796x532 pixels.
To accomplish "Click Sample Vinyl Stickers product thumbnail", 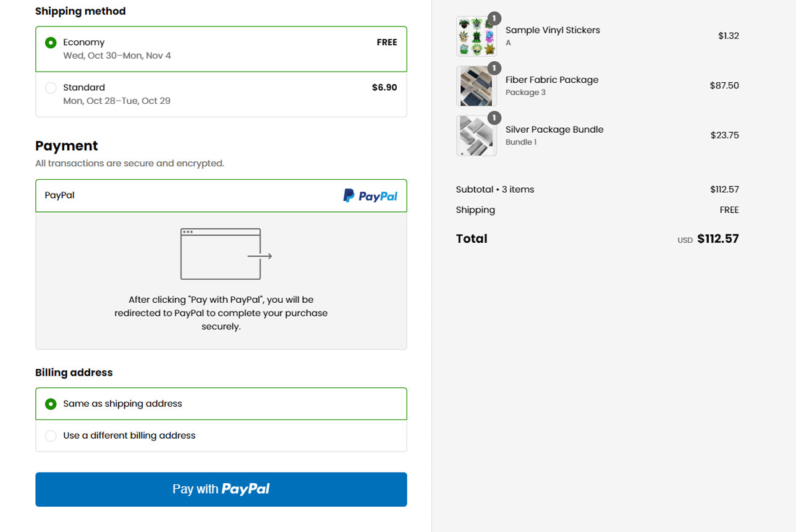I will [476, 36].
